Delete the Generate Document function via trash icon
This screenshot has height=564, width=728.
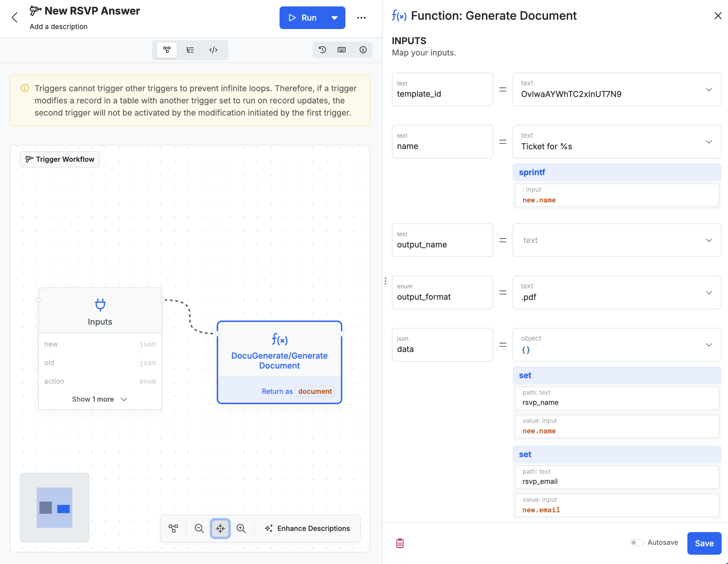point(400,543)
